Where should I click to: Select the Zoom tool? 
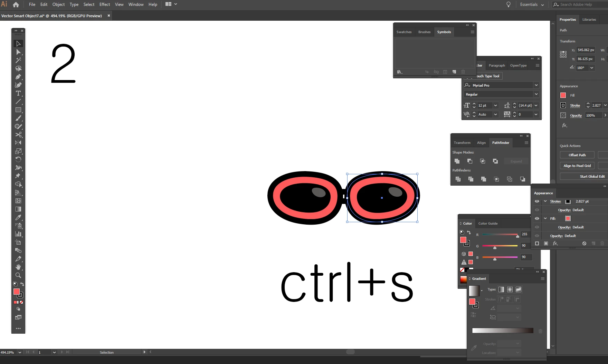click(x=18, y=275)
